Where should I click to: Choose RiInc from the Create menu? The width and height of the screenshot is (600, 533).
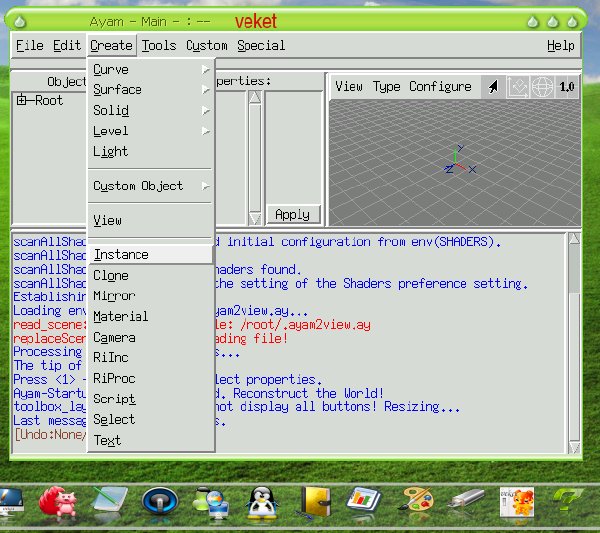point(150,358)
